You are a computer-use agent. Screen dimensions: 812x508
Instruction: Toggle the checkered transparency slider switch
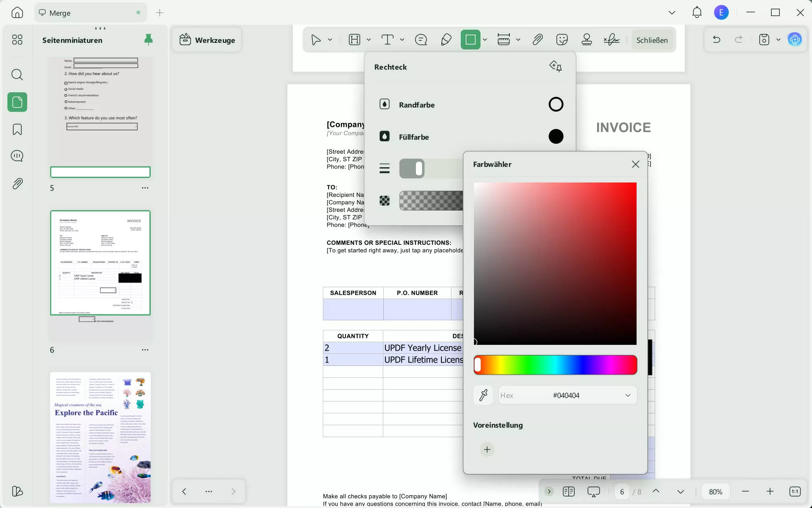(431, 201)
